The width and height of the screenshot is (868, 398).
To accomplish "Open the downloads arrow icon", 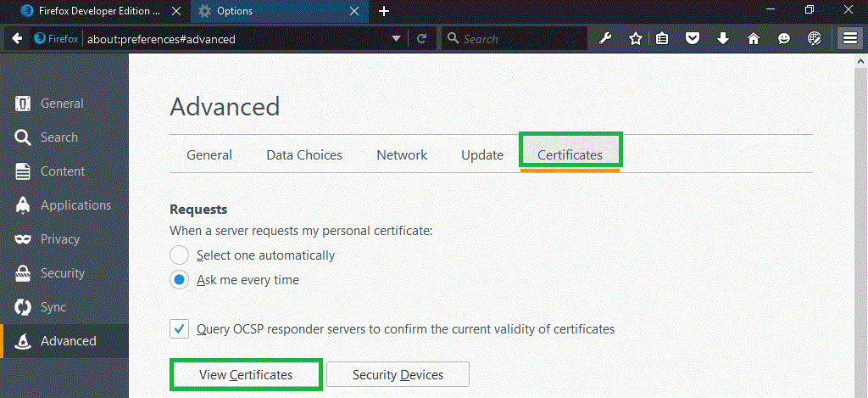I will click(723, 38).
